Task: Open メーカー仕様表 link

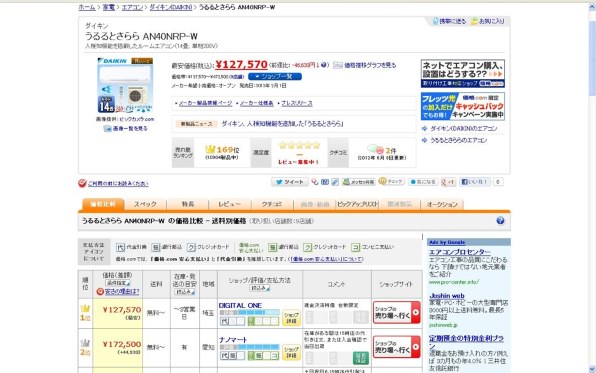Action: tap(257, 103)
